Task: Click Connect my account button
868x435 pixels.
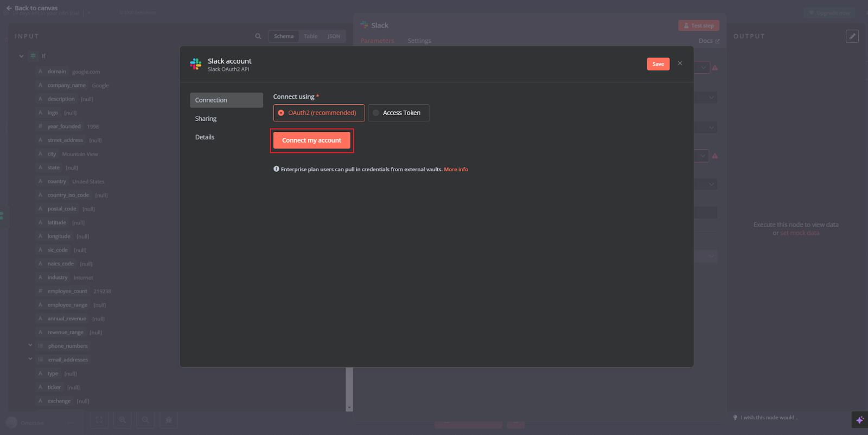Action: click(x=311, y=140)
